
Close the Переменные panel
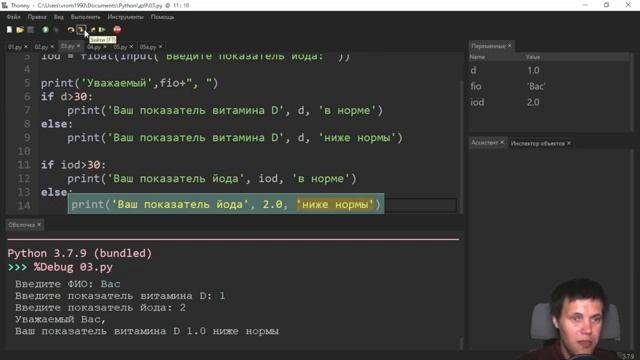(x=509, y=46)
